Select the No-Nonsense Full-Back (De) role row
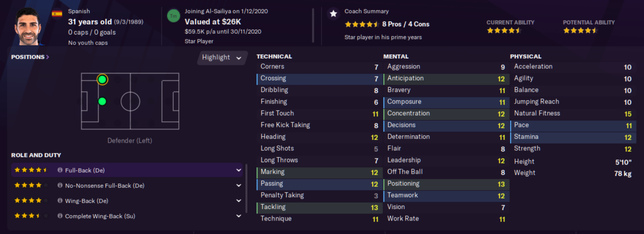Viewport: 644px width, 234px height. pyautogui.click(x=128, y=186)
